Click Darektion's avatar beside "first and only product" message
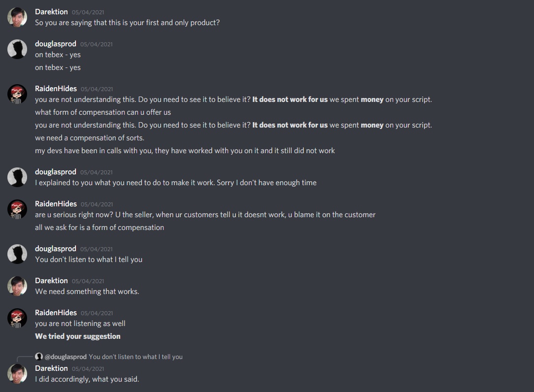 [17, 17]
